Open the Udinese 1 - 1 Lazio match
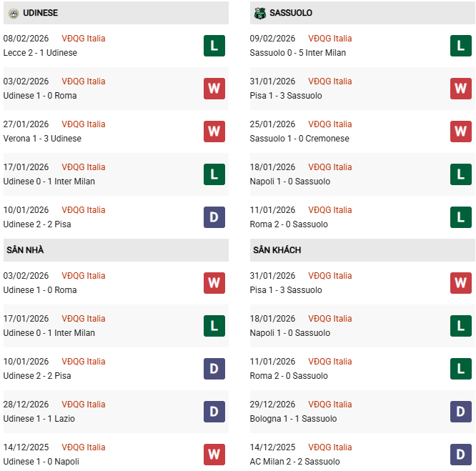Image resolution: width=476 pixels, height=471 pixels. [39, 419]
